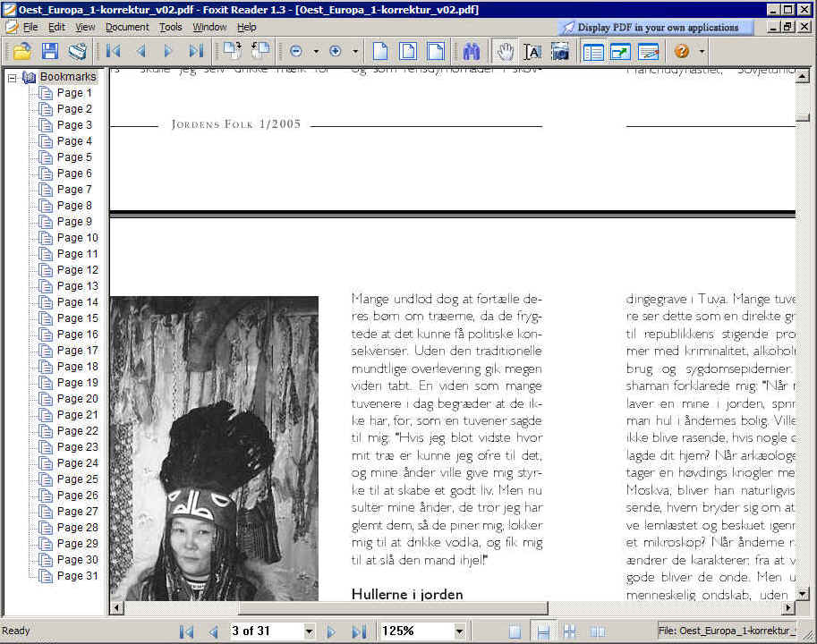817x644 pixels.
Task: Go to previous page in top toolbar
Action: [x=140, y=51]
